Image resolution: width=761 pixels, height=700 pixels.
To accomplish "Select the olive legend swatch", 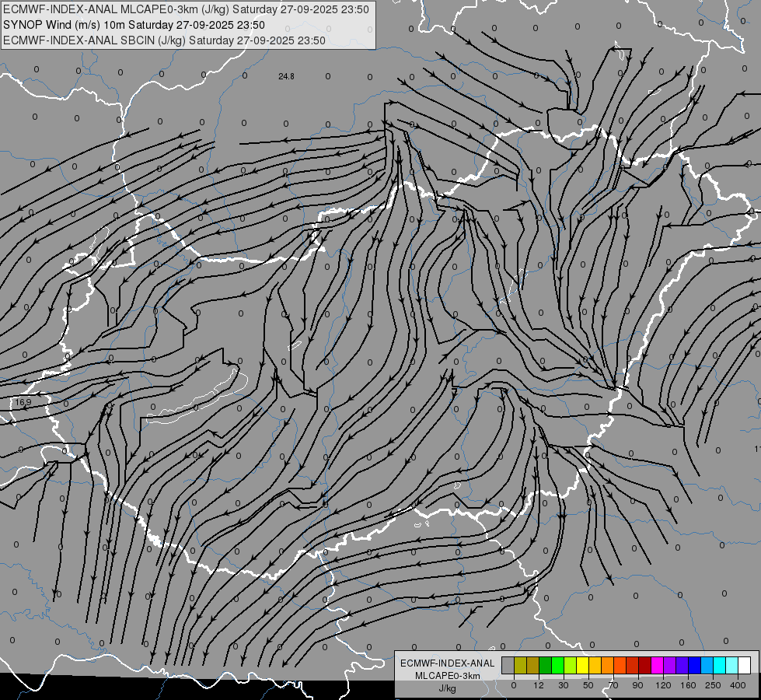I will [x=520, y=665].
